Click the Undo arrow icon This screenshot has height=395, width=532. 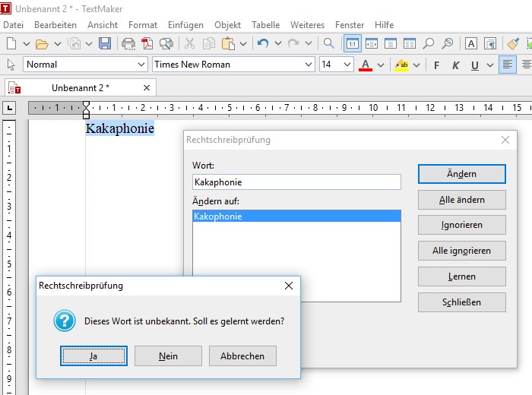(263, 43)
